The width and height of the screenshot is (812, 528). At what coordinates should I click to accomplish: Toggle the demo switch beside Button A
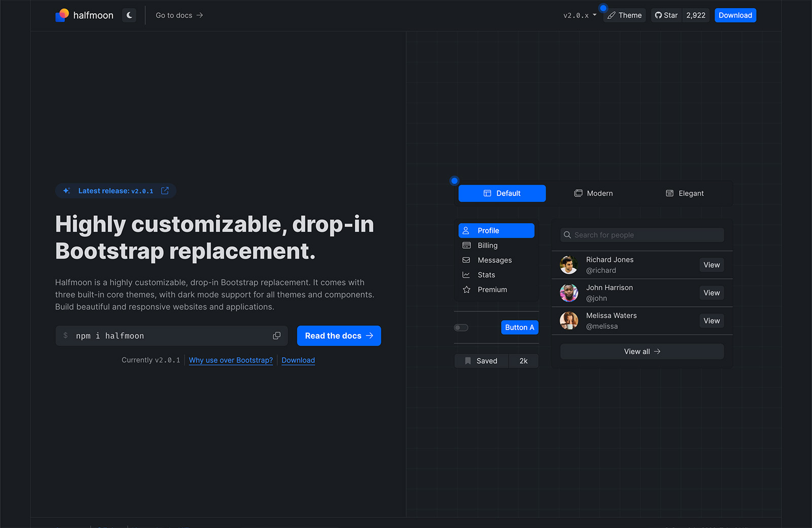461,327
